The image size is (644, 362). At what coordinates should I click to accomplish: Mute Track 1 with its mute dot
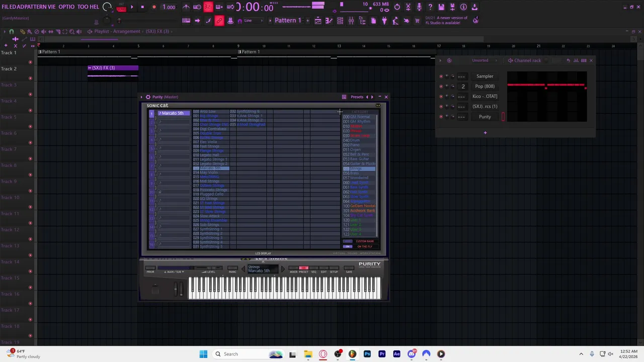(x=30, y=62)
